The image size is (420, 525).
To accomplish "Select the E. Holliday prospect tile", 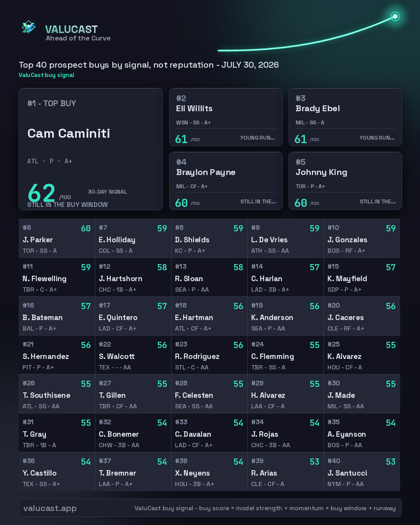I will [133, 238].
